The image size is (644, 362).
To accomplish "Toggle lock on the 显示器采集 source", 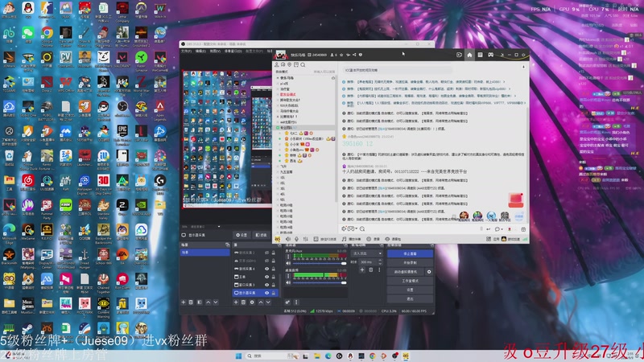I will pos(274,293).
